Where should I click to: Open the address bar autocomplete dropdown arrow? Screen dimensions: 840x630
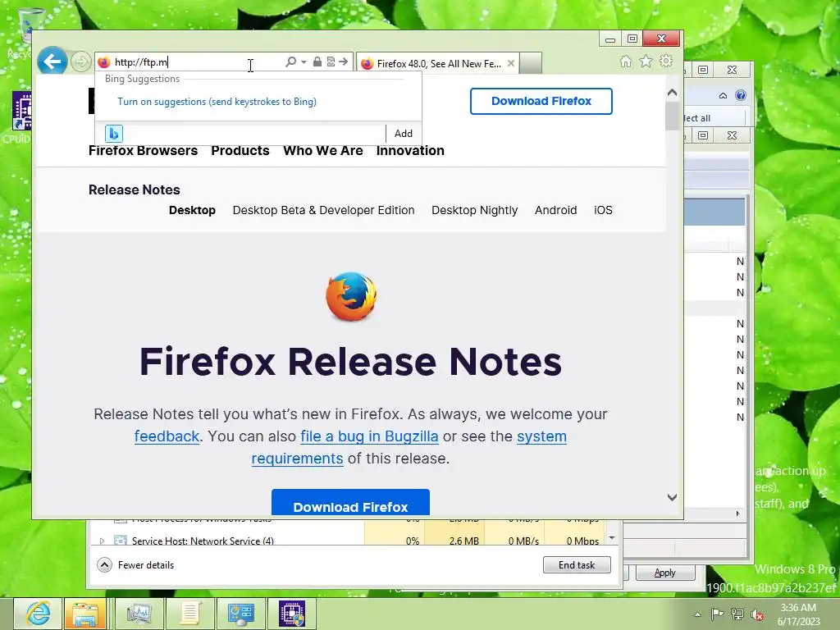pos(304,62)
